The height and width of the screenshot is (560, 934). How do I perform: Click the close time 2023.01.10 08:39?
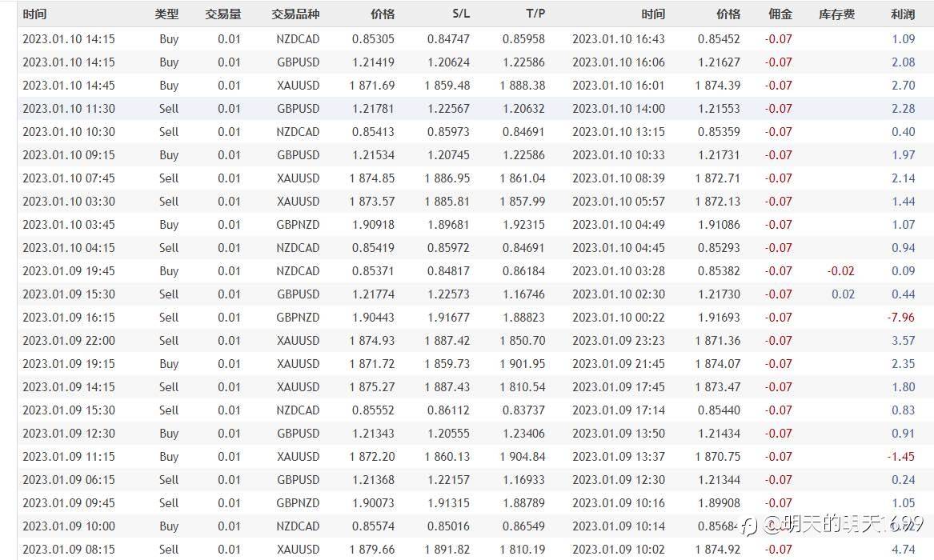coord(619,178)
